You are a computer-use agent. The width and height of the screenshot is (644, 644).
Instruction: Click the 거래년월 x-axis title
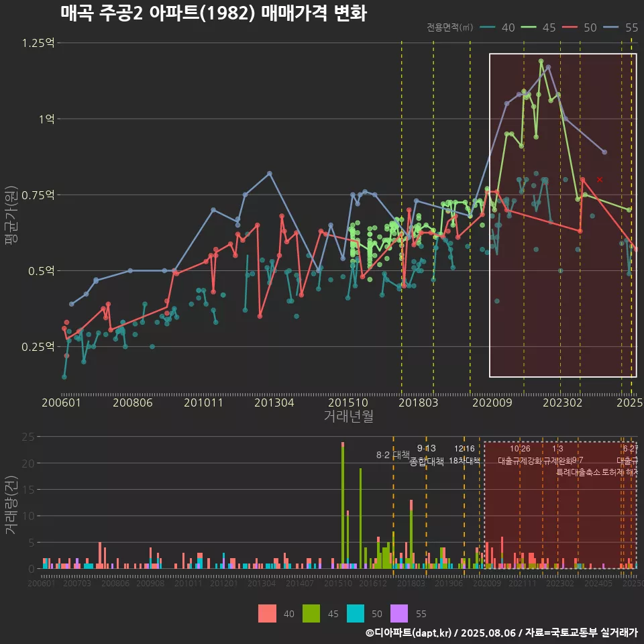tap(349, 416)
